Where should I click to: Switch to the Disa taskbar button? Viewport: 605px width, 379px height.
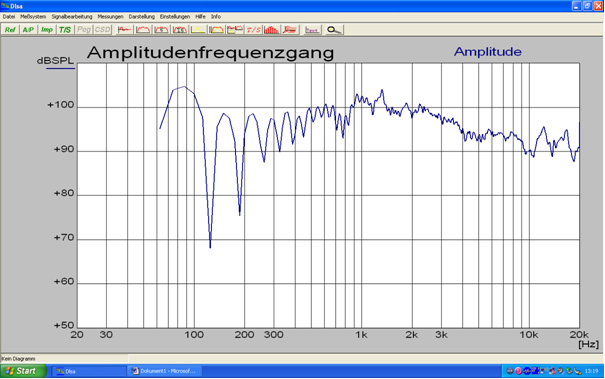click(x=88, y=371)
